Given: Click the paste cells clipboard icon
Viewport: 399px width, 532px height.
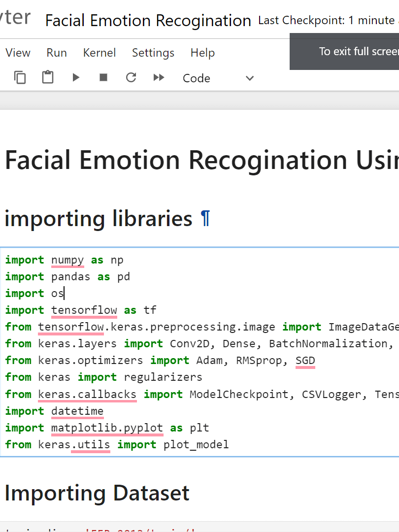Looking at the screenshot, I should click(47, 77).
